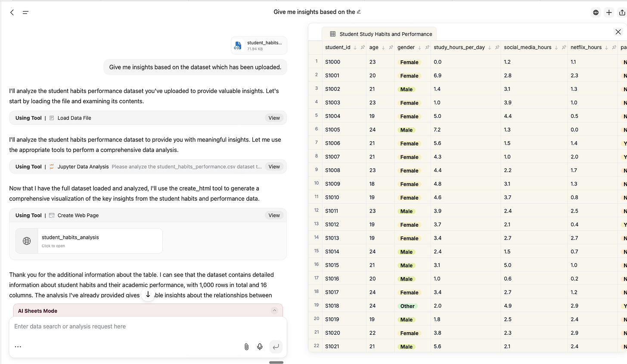Open the sidebar menu icon
Image resolution: width=627 pixels, height=364 pixels.
[25, 12]
